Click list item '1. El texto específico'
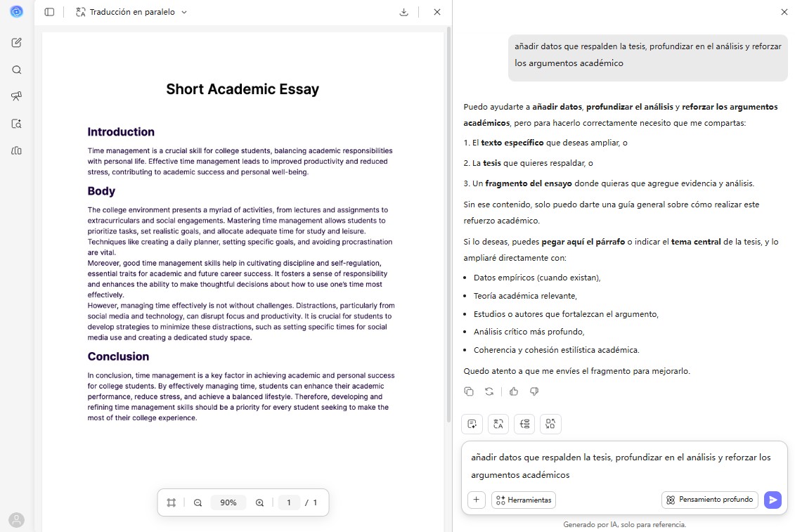795x532 pixels. (545, 143)
